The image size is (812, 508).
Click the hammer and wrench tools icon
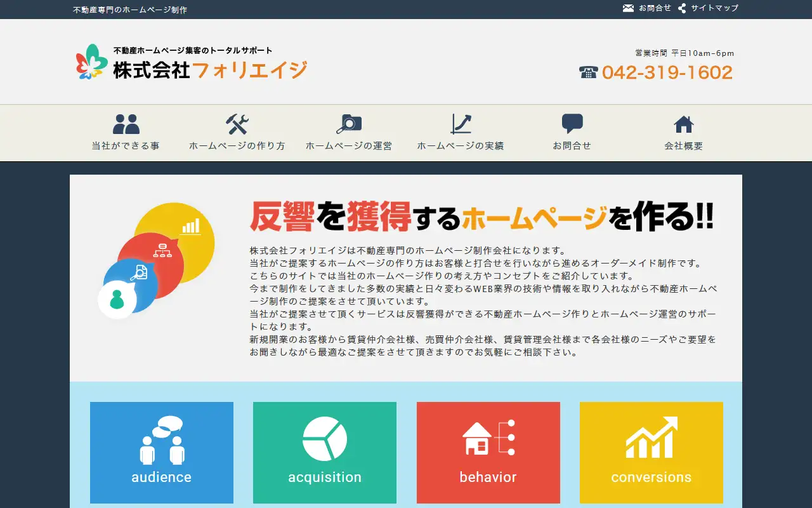point(237,124)
